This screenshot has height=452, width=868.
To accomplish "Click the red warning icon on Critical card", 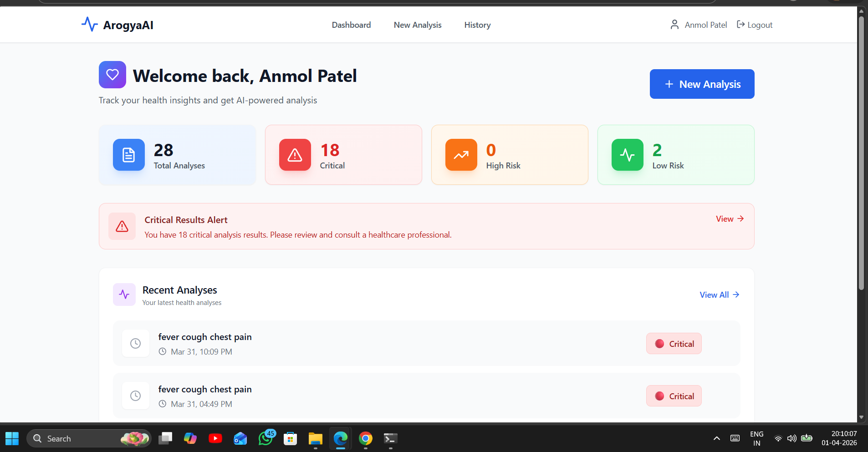I will click(x=295, y=155).
